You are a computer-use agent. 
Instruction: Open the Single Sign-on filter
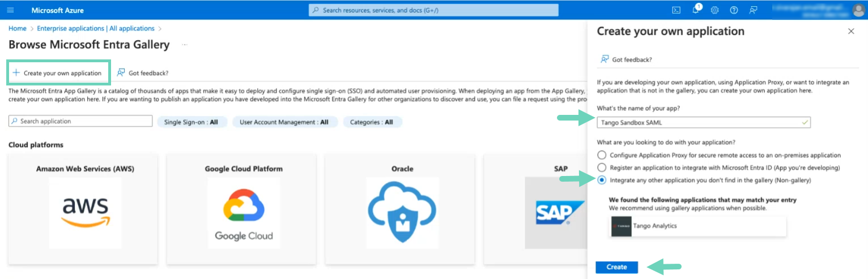click(192, 122)
